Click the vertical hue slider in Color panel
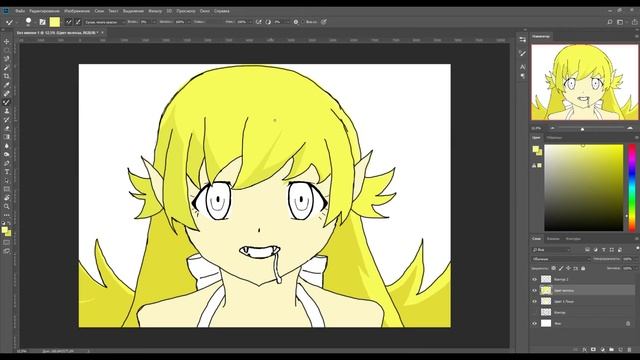The image size is (640, 360). coord(632,188)
